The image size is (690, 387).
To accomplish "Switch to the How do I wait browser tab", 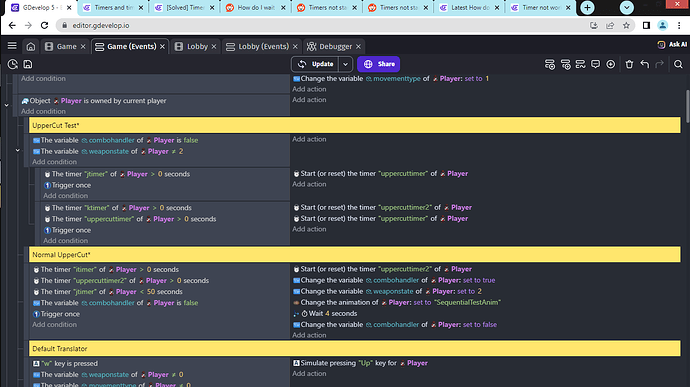I will point(256,7).
